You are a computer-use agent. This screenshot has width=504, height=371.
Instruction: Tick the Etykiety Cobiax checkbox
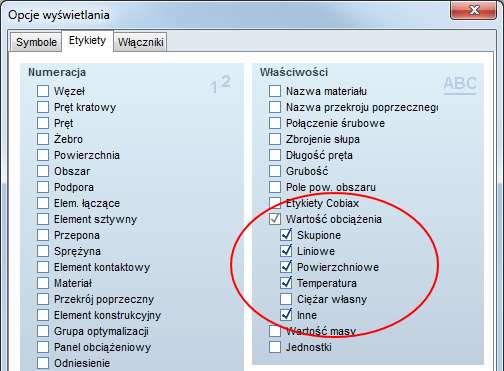(275, 203)
